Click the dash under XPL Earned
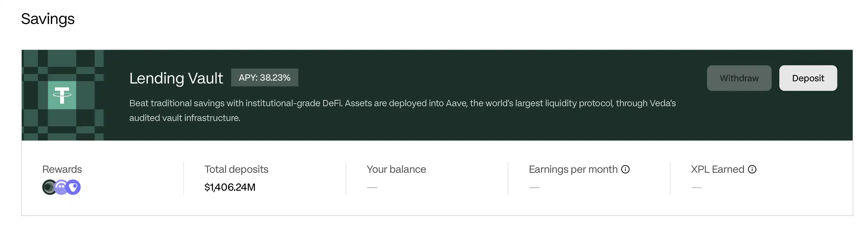868x231 pixels. click(x=696, y=187)
